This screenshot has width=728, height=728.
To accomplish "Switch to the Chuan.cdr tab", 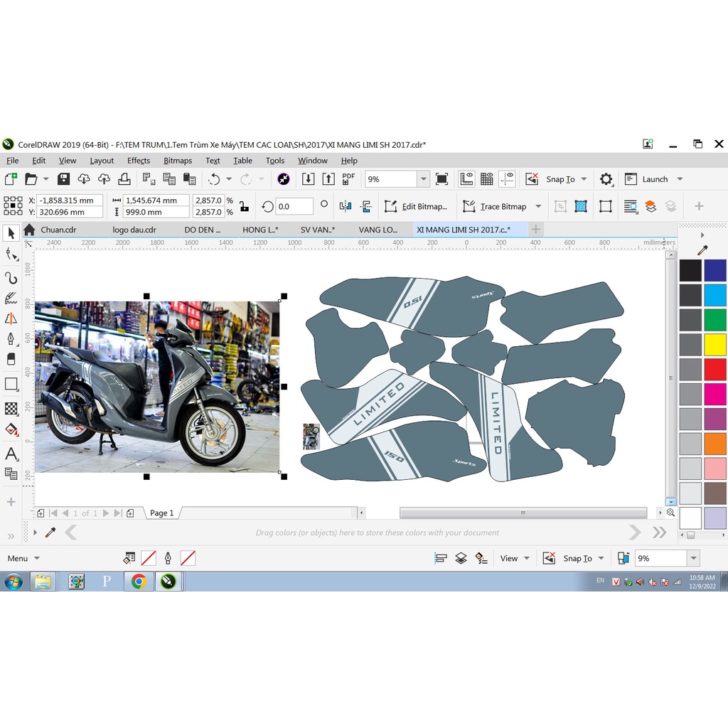I will (x=58, y=230).
